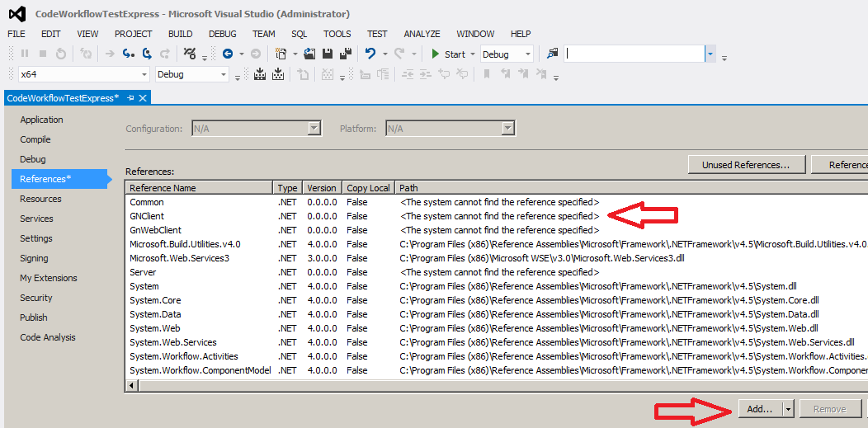Click the Open File folder icon
The image size is (868, 428).
[x=309, y=54]
